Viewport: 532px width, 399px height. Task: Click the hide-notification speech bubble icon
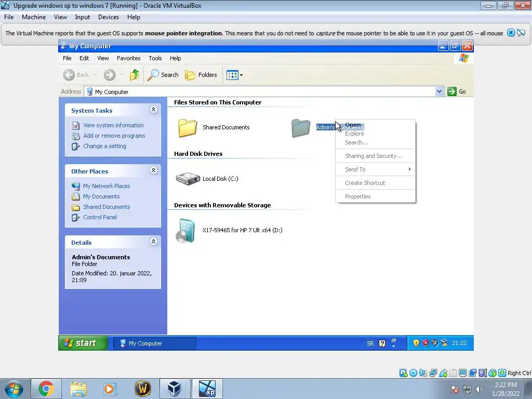(521, 33)
